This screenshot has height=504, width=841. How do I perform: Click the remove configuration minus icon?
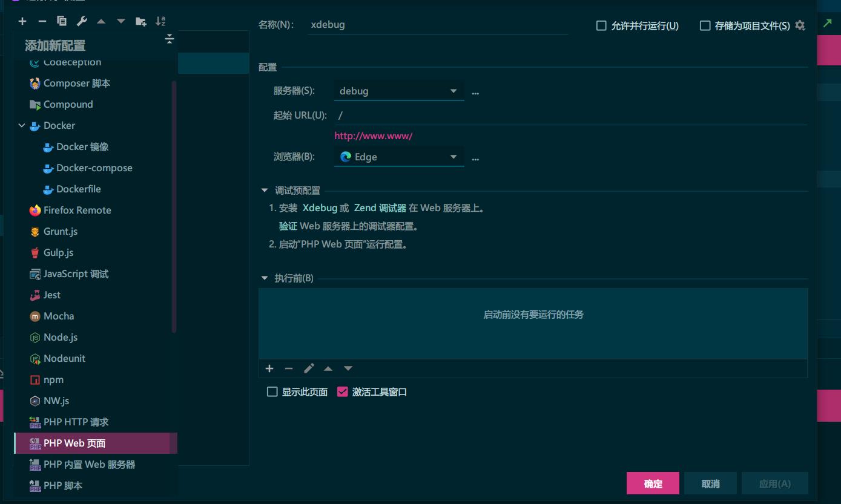coord(42,21)
